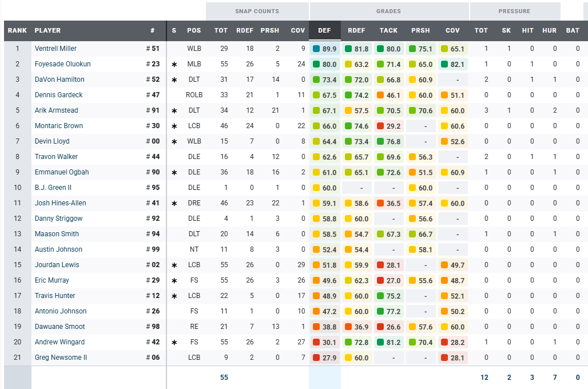Sort the table by the DEF grade column
This screenshot has width=588, height=389.
click(x=324, y=30)
